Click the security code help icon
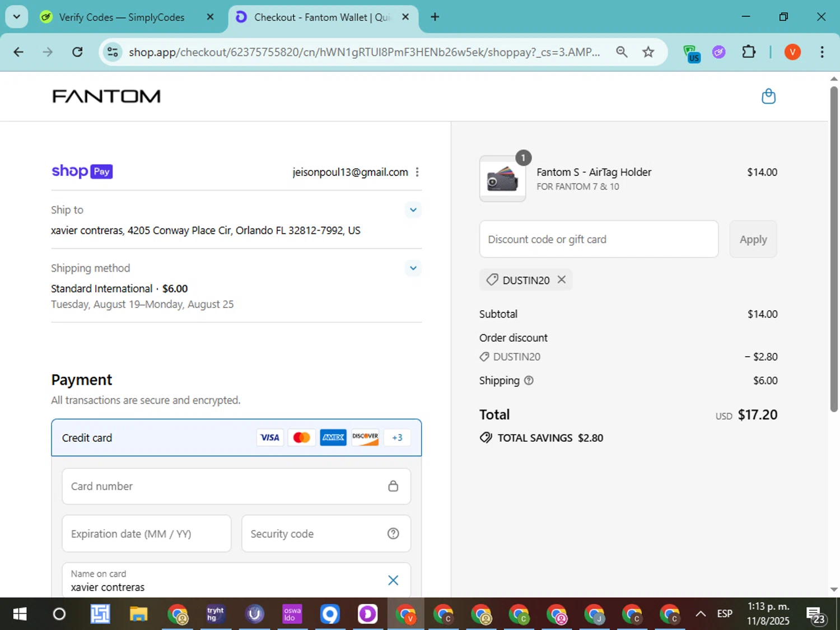The height and width of the screenshot is (630, 840). coord(393,534)
